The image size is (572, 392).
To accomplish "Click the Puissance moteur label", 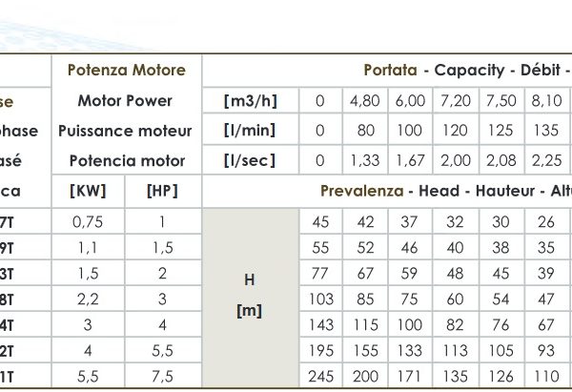I will click(125, 131).
